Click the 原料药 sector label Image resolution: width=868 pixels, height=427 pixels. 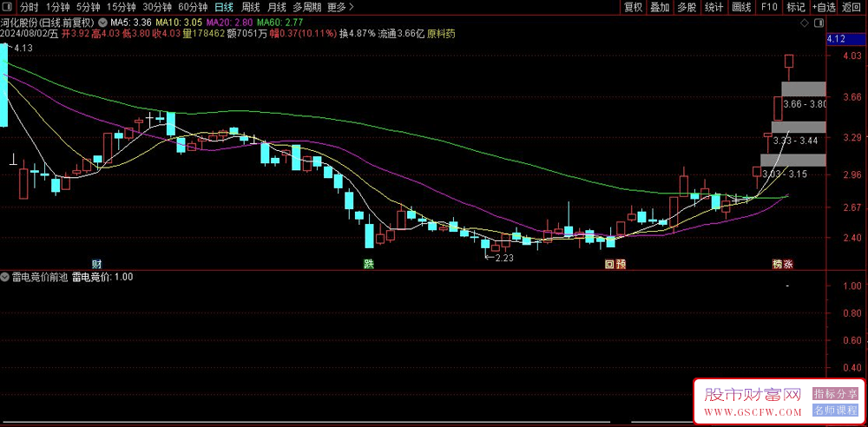pyautogui.click(x=441, y=34)
